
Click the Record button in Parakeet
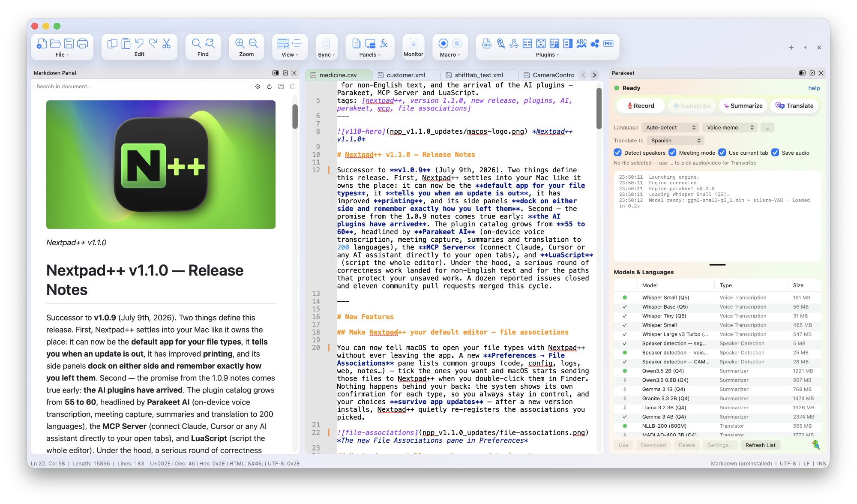[x=641, y=106]
